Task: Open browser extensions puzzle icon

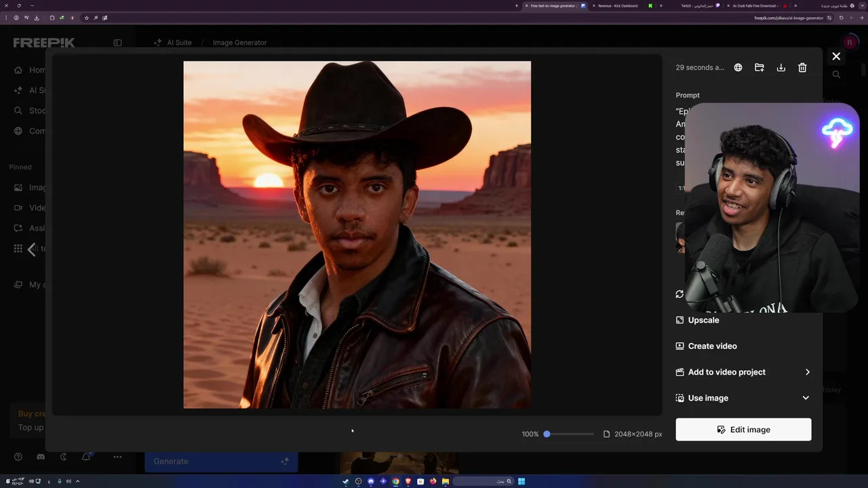Action: (x=52, y=18)
